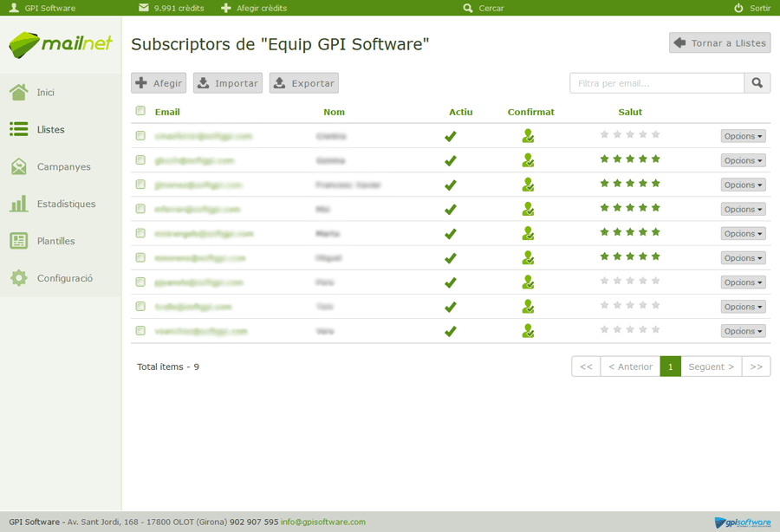Click the Estadístiques bar chart icon
This screenshot has width=780, height=532.
click(x=18, y=204)
